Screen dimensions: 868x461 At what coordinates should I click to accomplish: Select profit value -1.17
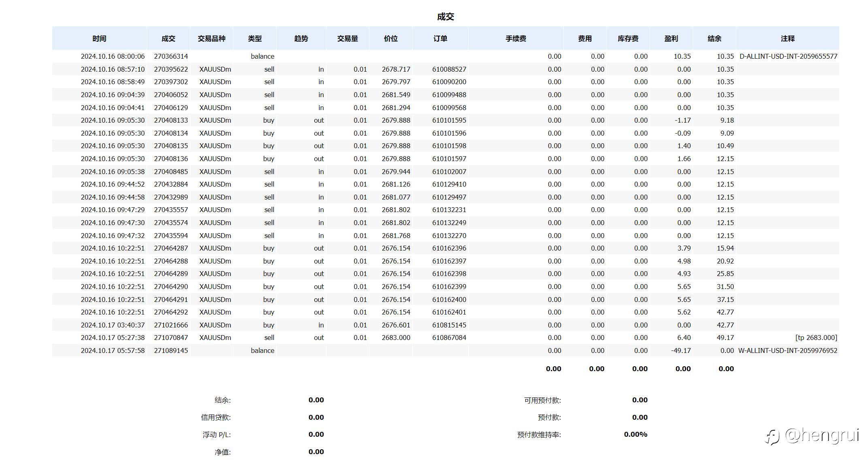click(683, 120)
